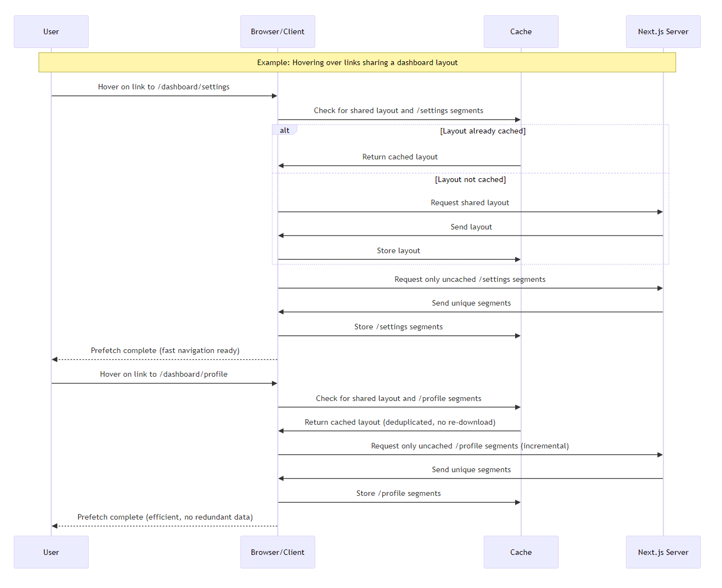Select the yellow example note banner
This screenshot has height=588, width=722.
[357, 62]
